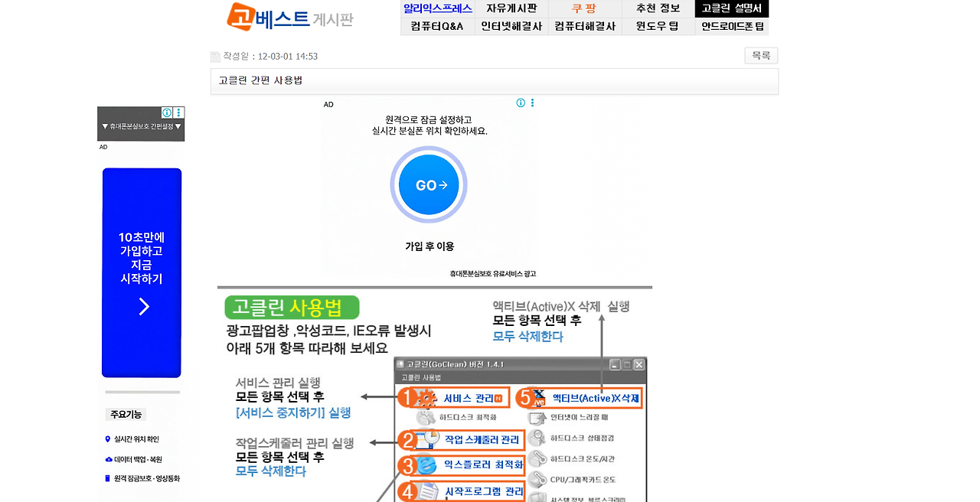
Task: Switch to the 추천 정보 tab
Action: (x=658, y=8)
